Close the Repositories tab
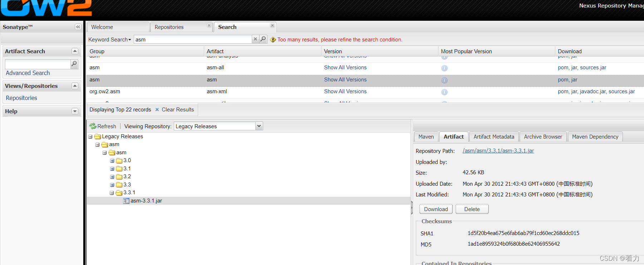Image resolution: width=644 pixels, height=265 pixels. (x=209, y=25)
